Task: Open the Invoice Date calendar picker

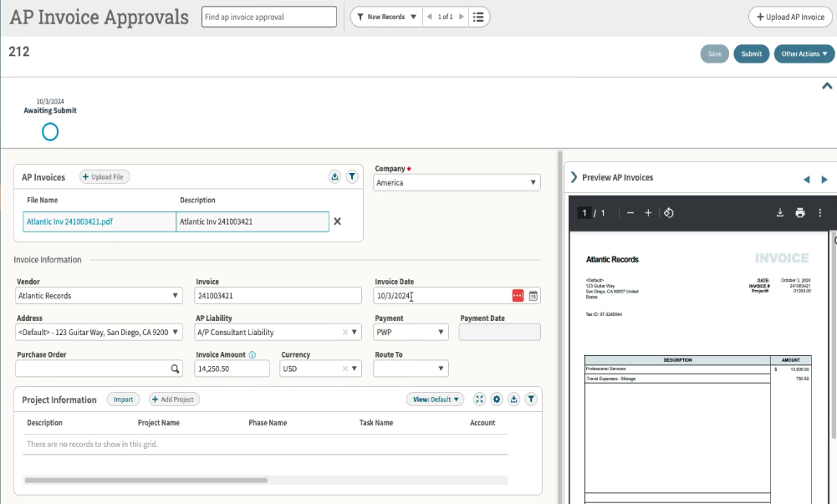Action: [x=533, y=296]
